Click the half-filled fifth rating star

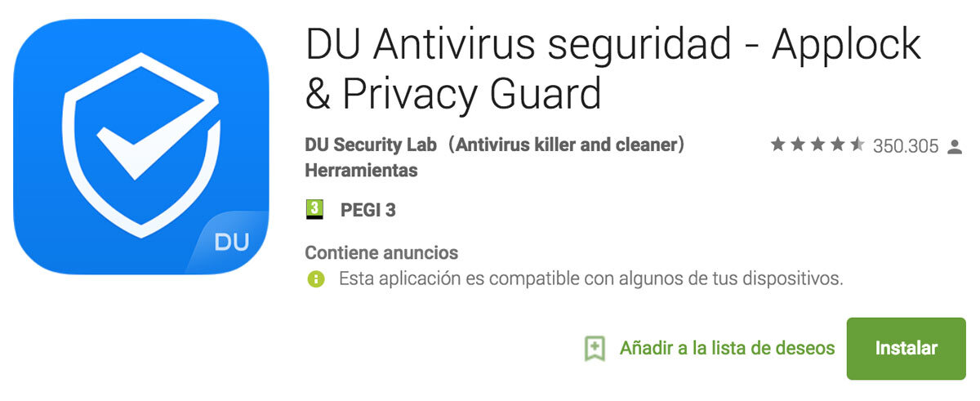coord(857,145)
